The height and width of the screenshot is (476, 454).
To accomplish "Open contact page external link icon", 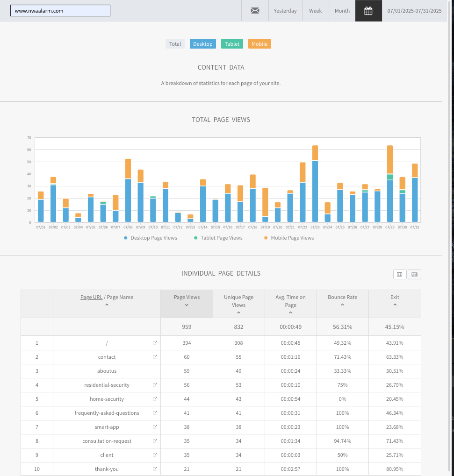I will (x=155, y=357).
